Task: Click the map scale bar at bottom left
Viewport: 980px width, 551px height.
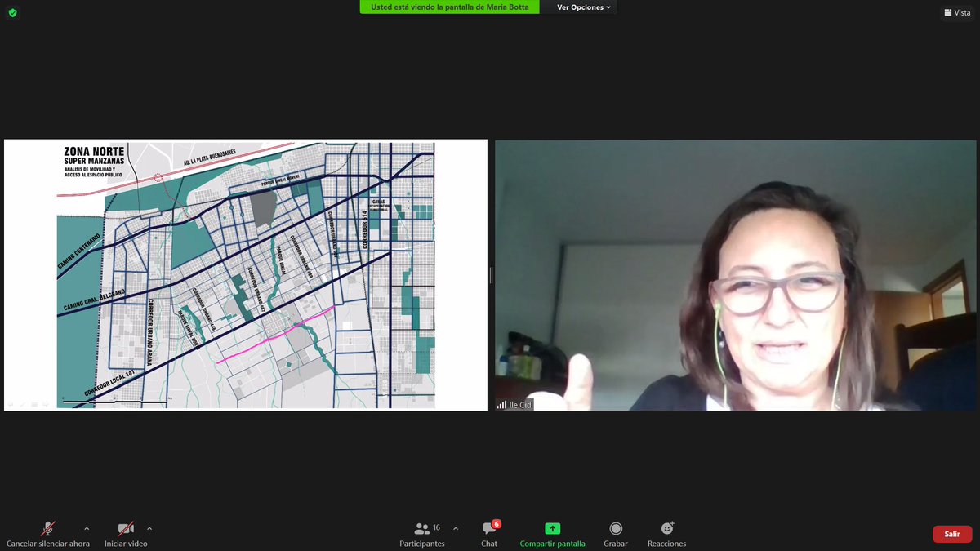Action: pyautogui.click(x=115, y=401)
